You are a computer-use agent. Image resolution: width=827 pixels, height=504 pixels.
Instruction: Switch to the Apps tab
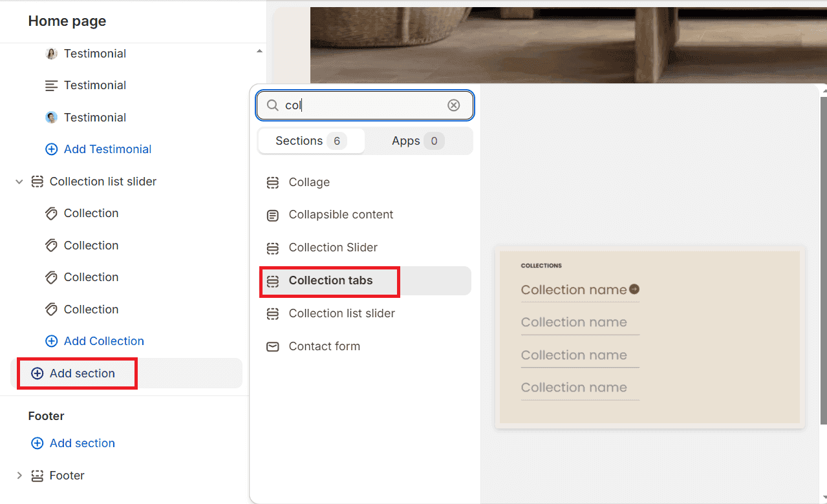coord(418,141)
